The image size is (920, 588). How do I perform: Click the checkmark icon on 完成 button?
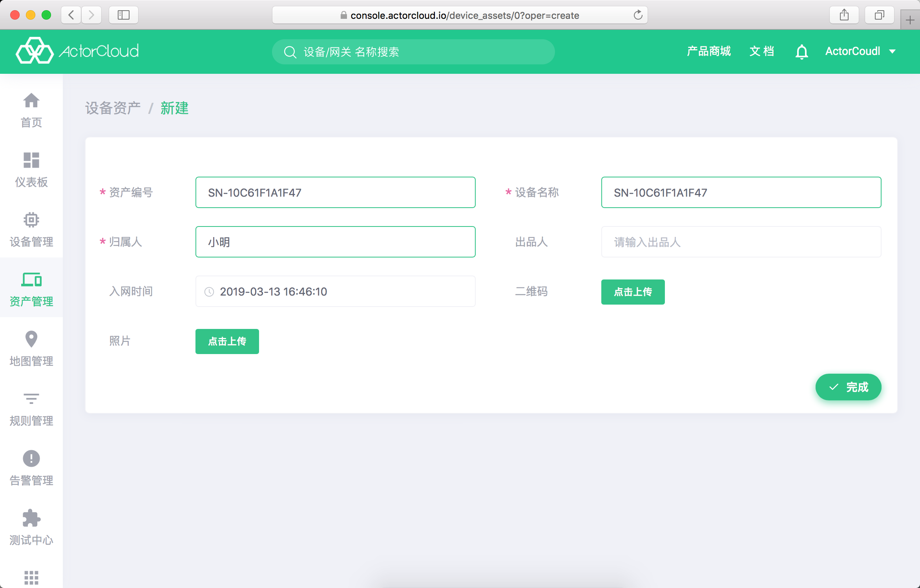834,387
